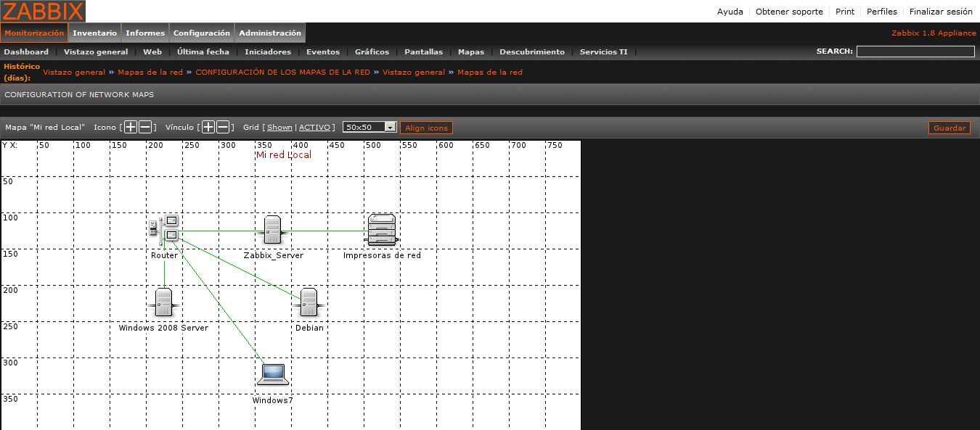
Task: Toggle grid visibility via Shown
Action: coord(279,128)
